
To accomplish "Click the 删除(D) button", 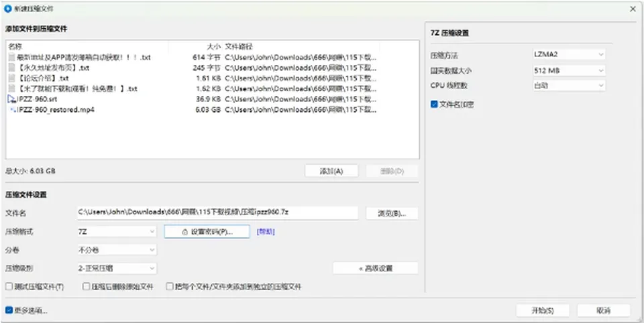I will click(x=392, y=171).
